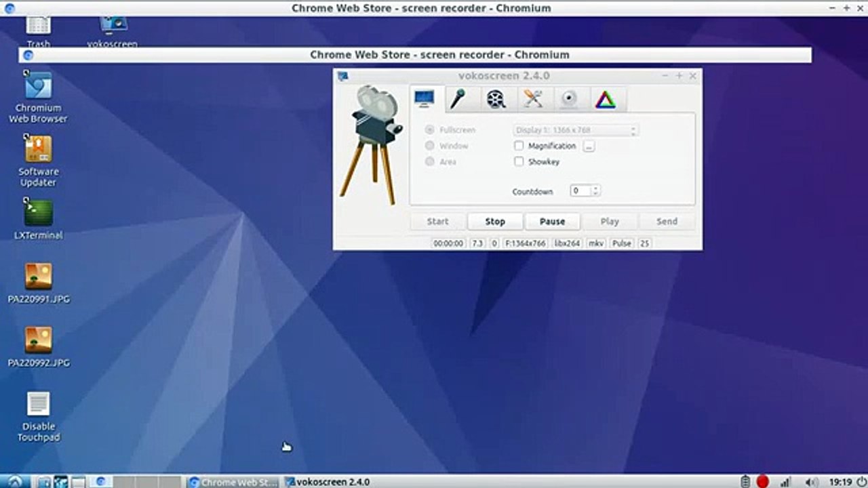Click the vokoscreen window title bar icon
The image size is (868, 488).
coord(342,76)
